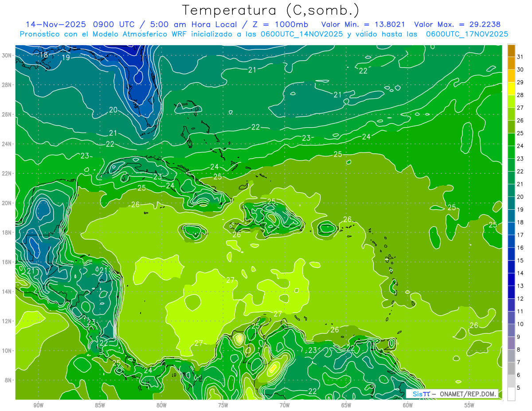Image resolution: width=532 pixels, height=411 pixels.
Task: Click the 90W longitude axis label
Action: coord(39,405)
